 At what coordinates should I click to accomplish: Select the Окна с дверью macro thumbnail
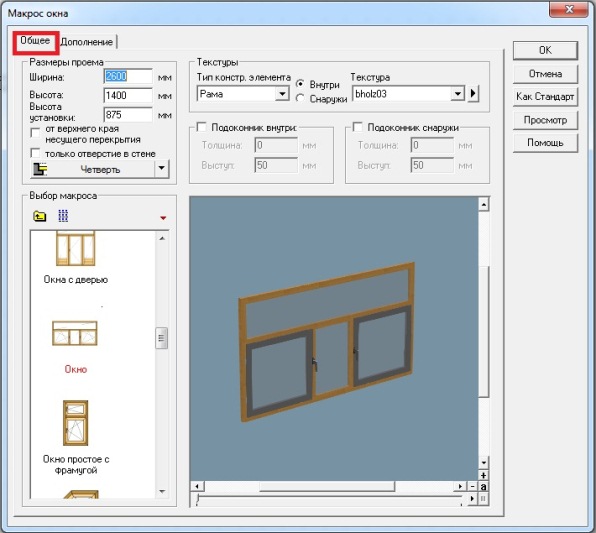tap(75, 249)
